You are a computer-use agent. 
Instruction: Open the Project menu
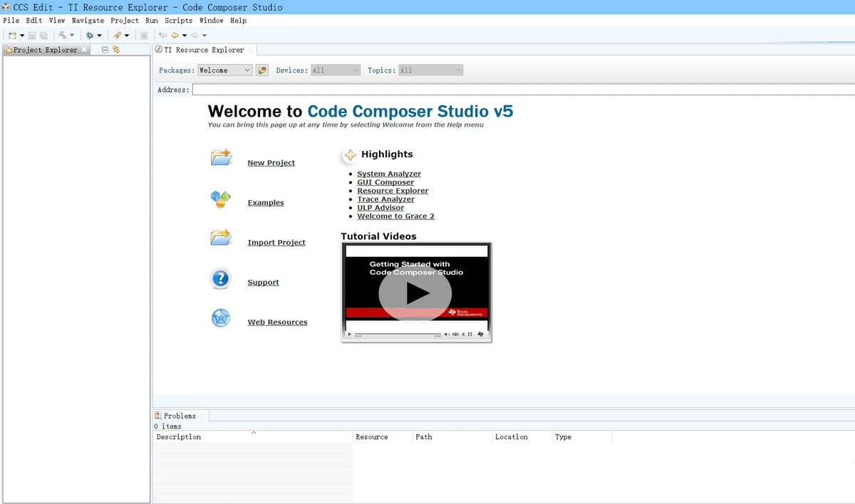(124, 21)
